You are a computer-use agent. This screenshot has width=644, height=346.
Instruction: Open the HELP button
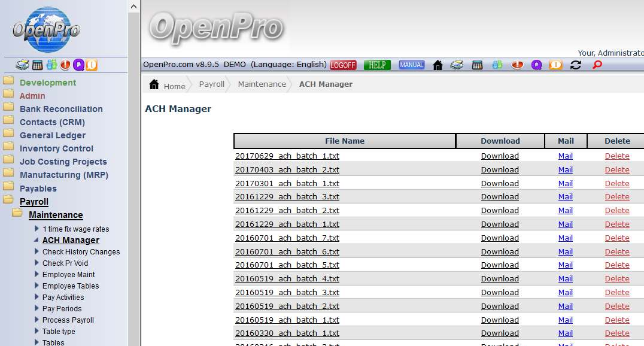[x=377, y=65]
